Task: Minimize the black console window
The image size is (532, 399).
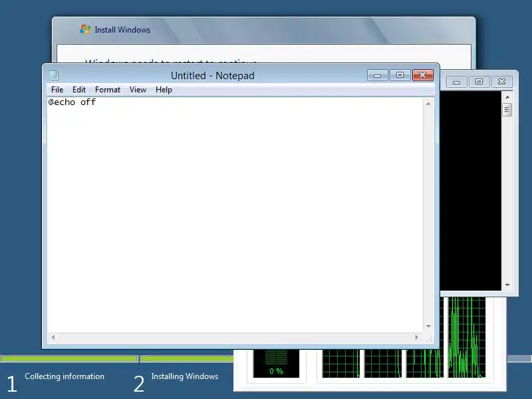Action: 456,82
